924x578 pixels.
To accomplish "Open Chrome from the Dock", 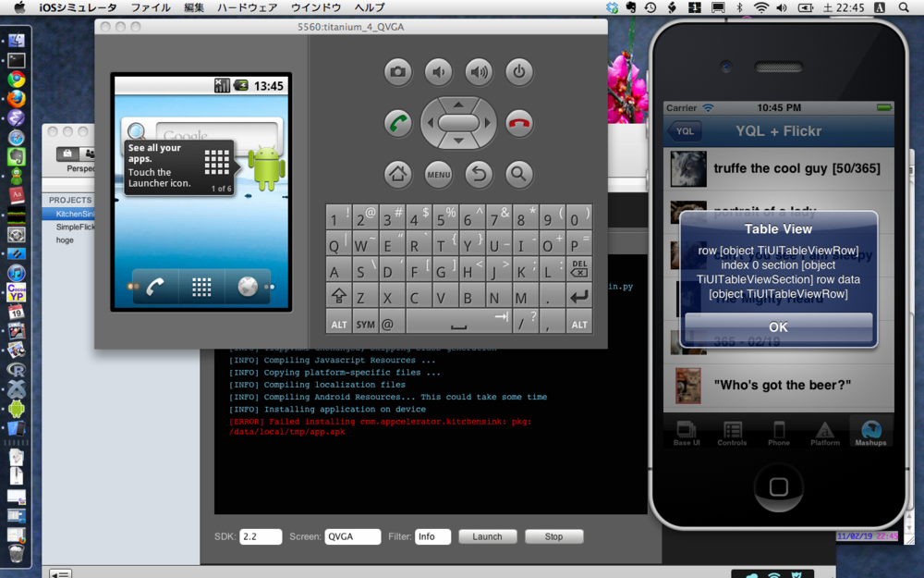I will 17,79.
